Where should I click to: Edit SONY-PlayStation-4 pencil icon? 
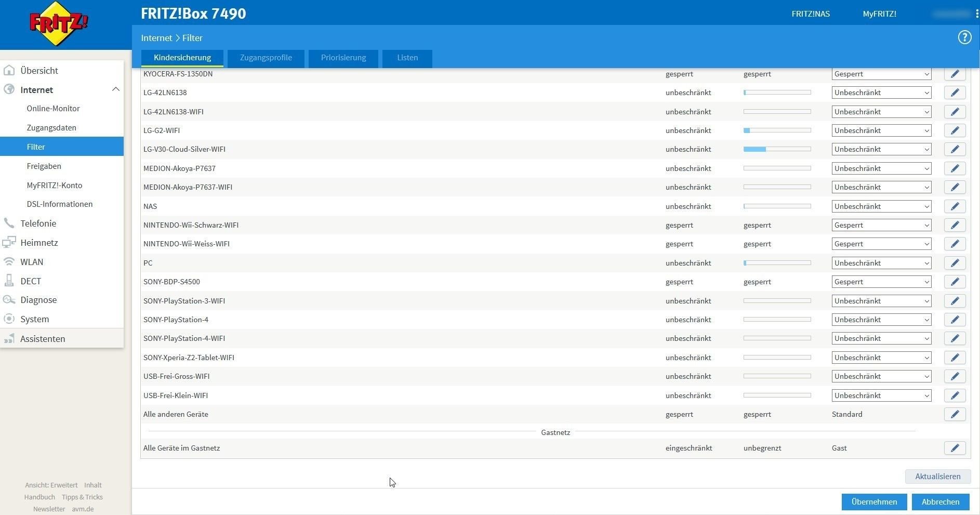click(x=955, y=320)
